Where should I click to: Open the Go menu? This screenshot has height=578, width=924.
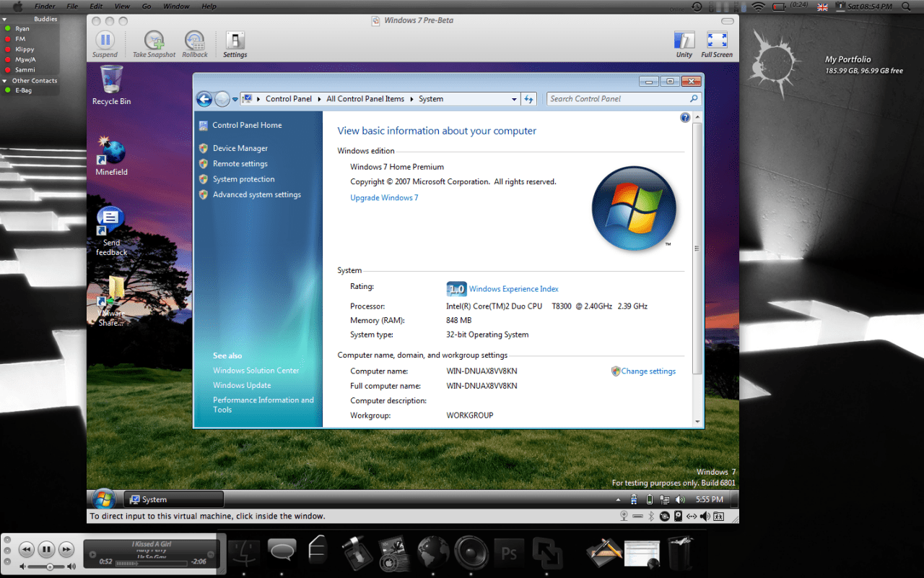click(147, 7)
